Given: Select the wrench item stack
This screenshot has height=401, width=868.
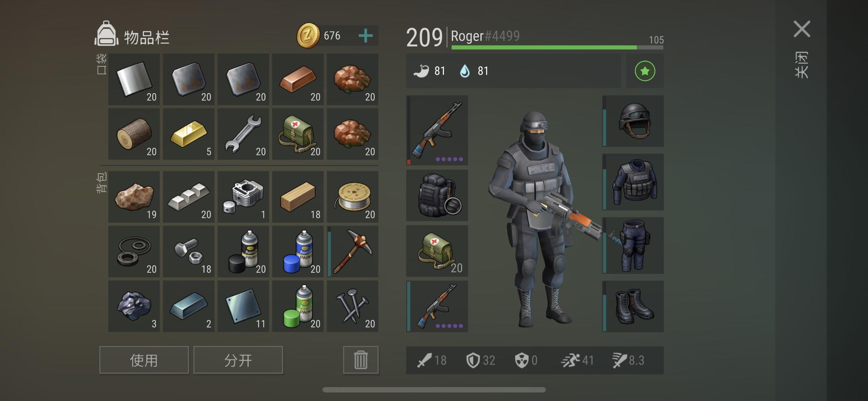Looking at the screenshot, I should click(243, 134).
